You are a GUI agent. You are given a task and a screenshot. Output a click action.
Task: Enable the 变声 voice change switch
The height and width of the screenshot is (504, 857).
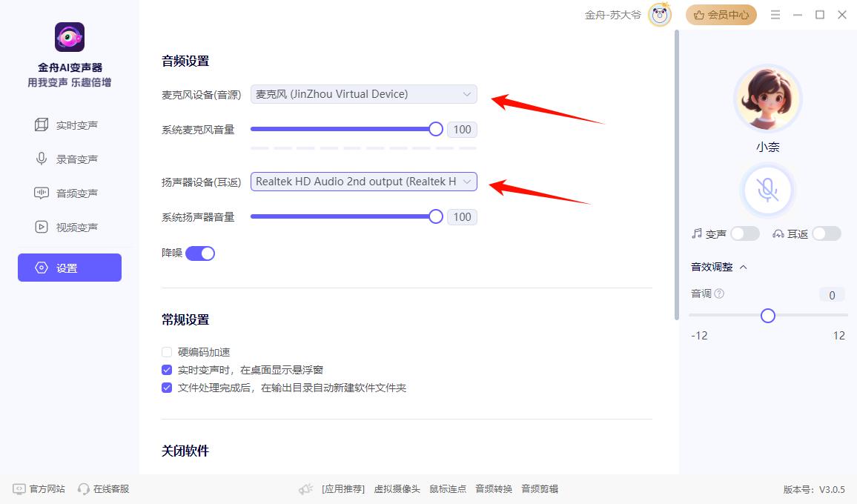pos(745,234)
